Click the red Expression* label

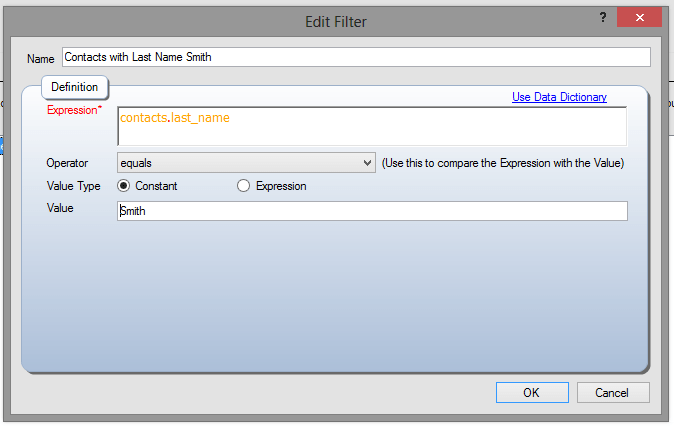click(x=74, y=110)
